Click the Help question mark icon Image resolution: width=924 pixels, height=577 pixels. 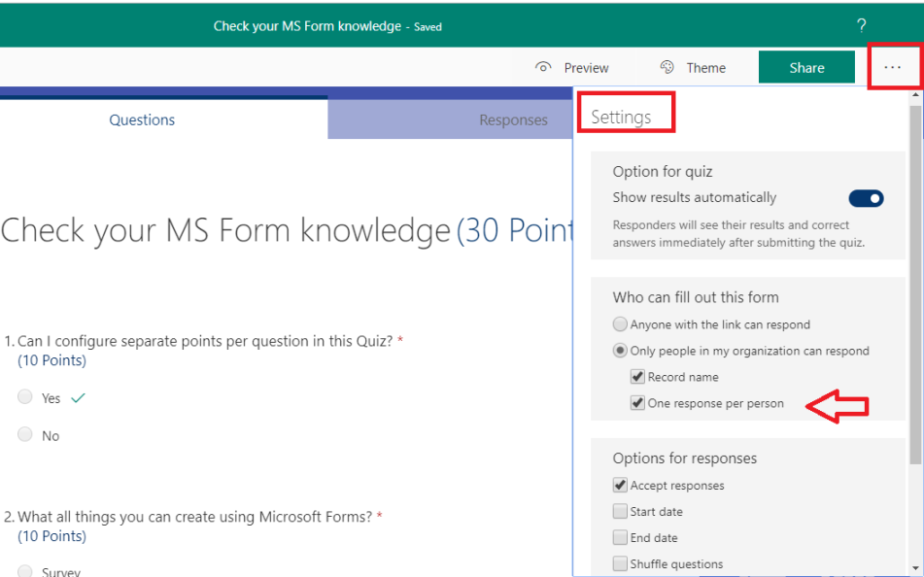pos(861,26)
